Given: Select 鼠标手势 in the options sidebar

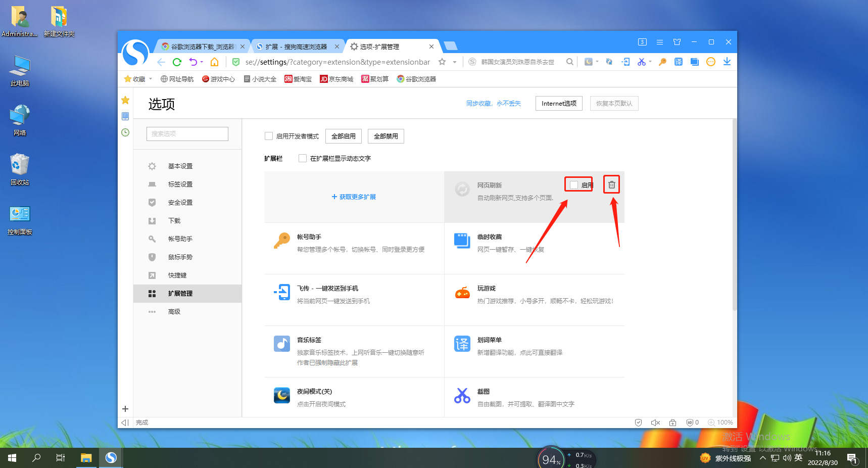Looking at the screenshot, I should [180, 257].
